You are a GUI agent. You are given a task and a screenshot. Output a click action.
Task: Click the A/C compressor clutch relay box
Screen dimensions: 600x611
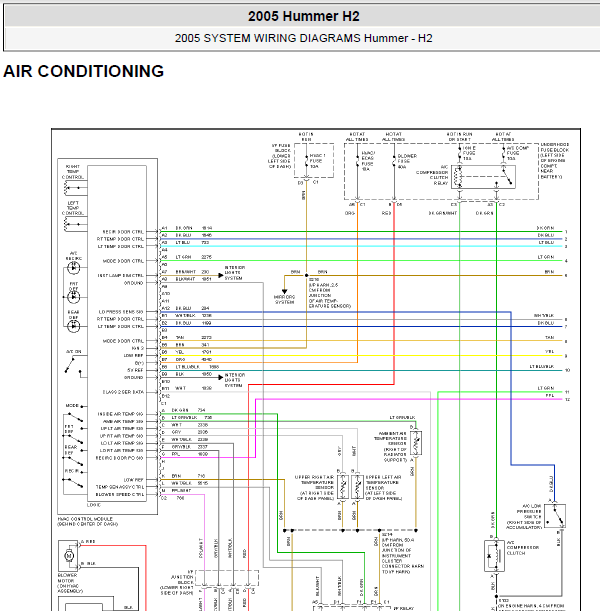point(483,177)
